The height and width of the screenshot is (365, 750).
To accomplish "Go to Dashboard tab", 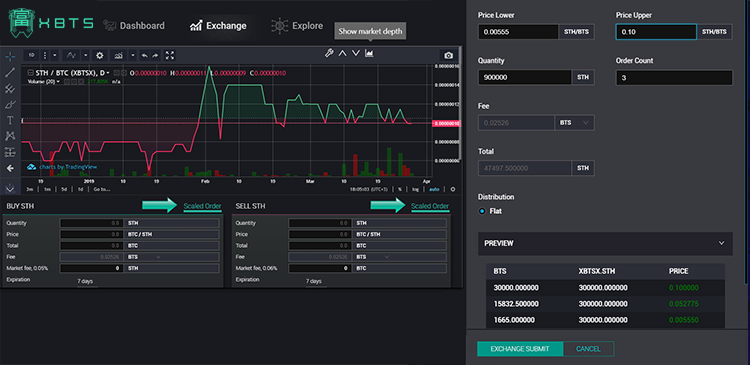I will [134, 26].
